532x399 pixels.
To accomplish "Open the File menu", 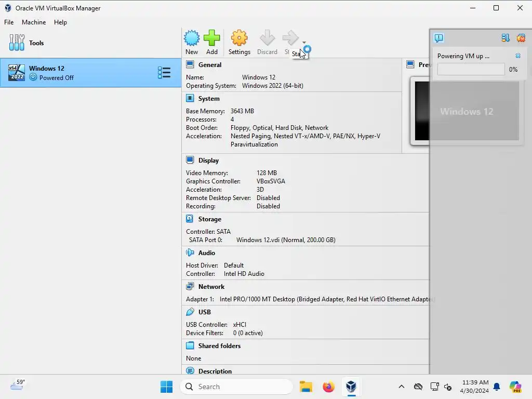I will [9, 22].
